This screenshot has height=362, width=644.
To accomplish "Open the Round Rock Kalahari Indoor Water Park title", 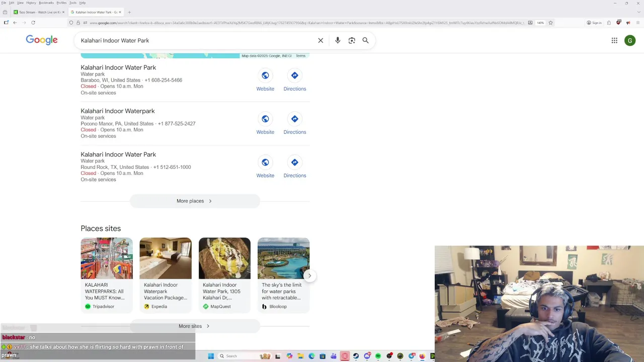I will [118, 154].
